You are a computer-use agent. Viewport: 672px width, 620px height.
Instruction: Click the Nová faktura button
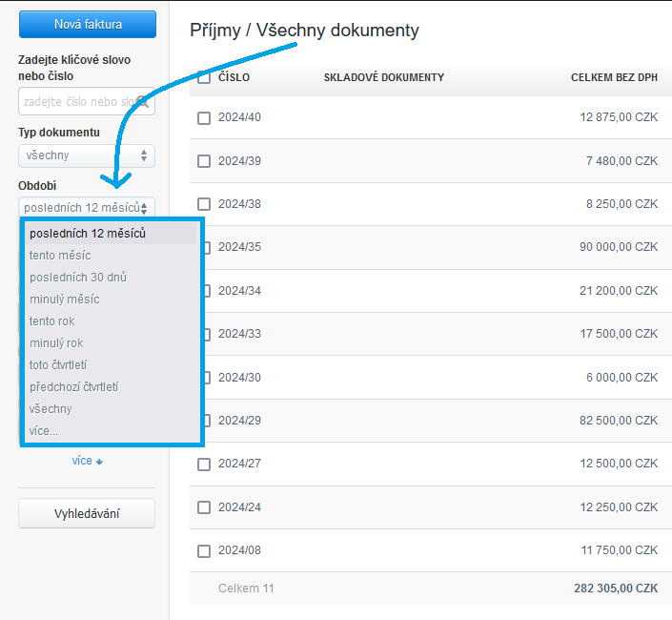tap(88, 25)
